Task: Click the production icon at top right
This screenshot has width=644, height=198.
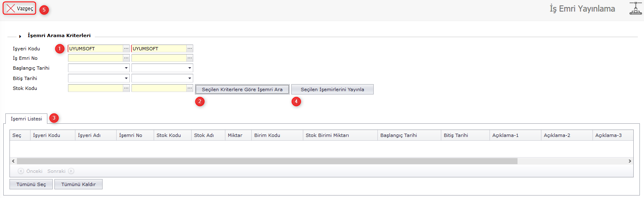Action: click(x=635, y=9)
